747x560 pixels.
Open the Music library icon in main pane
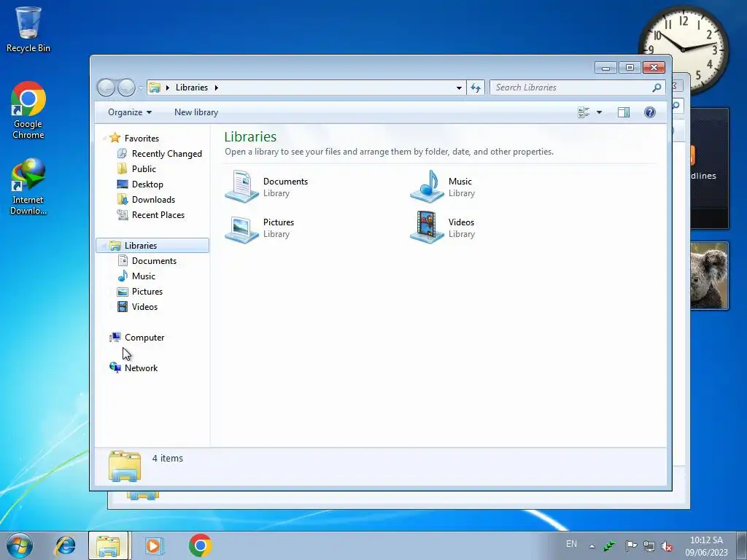(427, 187)
